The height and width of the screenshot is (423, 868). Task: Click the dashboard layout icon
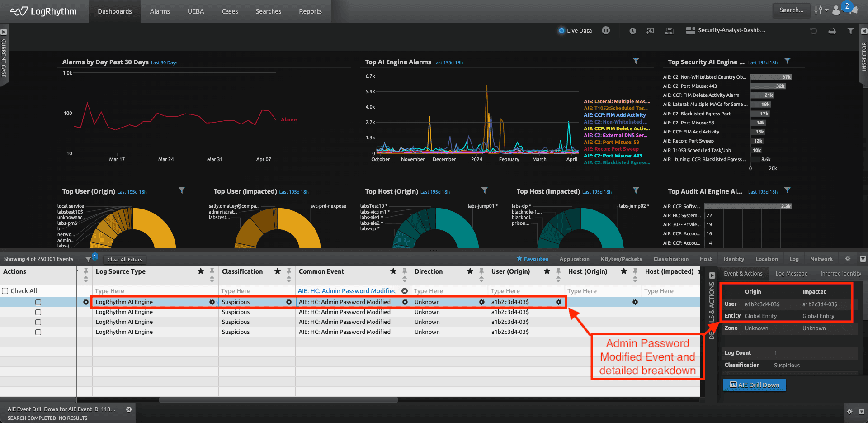point(690,30)
